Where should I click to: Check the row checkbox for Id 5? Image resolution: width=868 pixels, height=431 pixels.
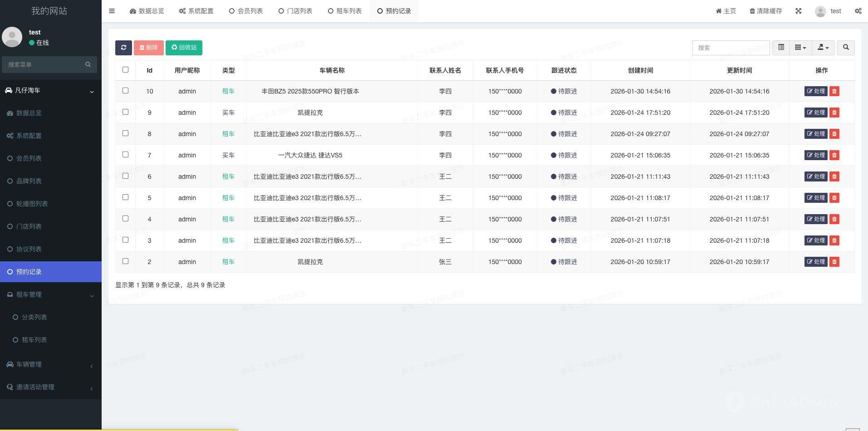coord(126,197)
